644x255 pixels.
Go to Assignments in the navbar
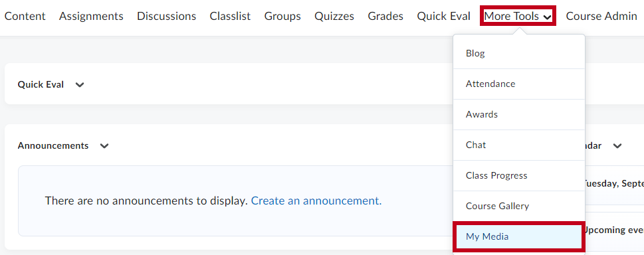click(x=91, y=17)
